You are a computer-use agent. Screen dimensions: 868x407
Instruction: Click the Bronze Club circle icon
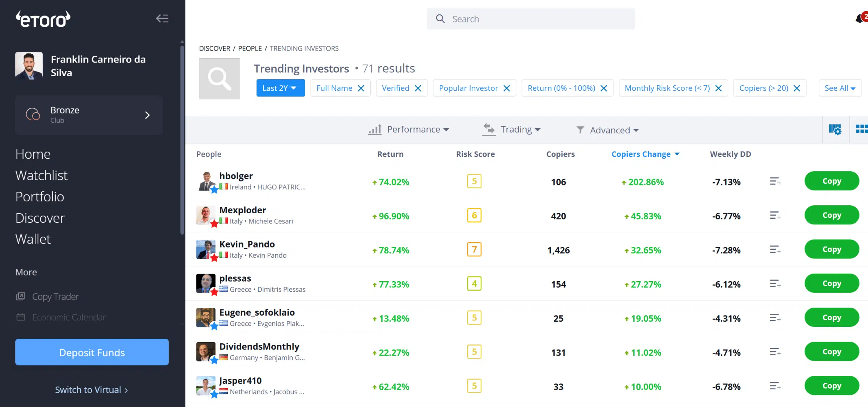coord(33,115)
